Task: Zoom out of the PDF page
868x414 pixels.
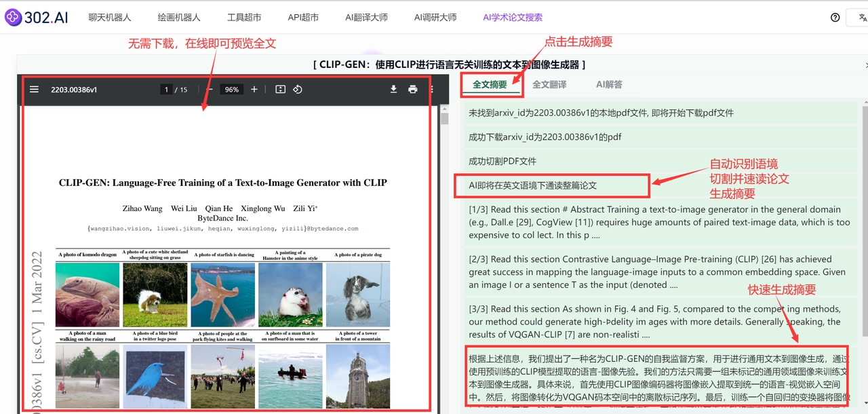Action: (x=210, y=89)
